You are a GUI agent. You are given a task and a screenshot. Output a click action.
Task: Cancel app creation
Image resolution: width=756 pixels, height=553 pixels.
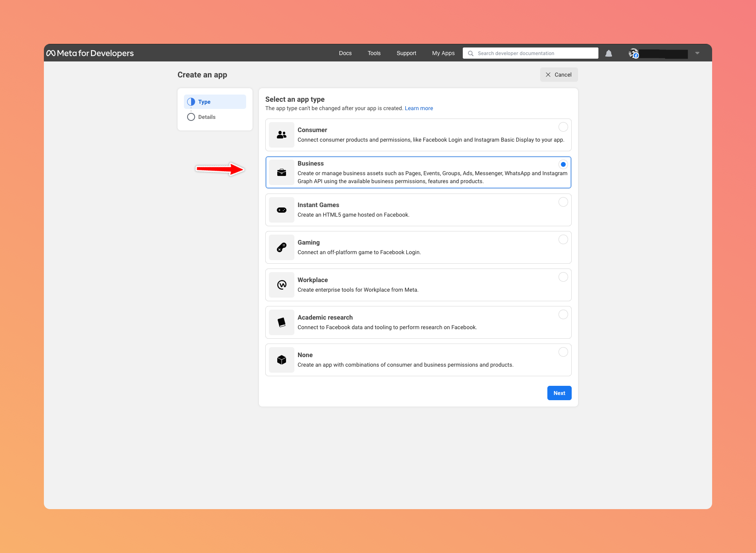[x=559, y=75]
